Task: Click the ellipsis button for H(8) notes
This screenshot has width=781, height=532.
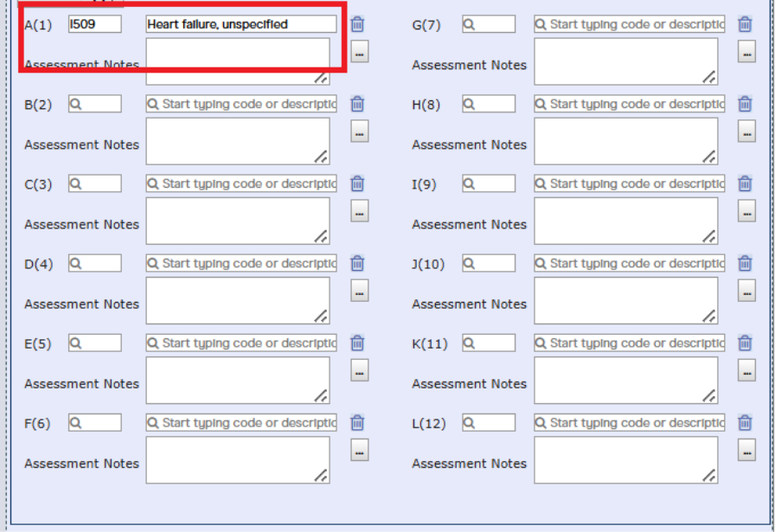Action: pyautogui.click(x=746, y=131)
